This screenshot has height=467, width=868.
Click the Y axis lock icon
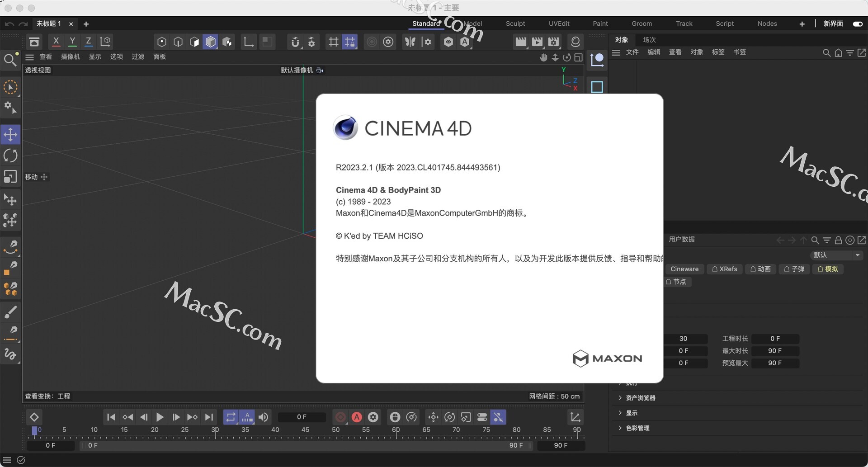[72, 42]
